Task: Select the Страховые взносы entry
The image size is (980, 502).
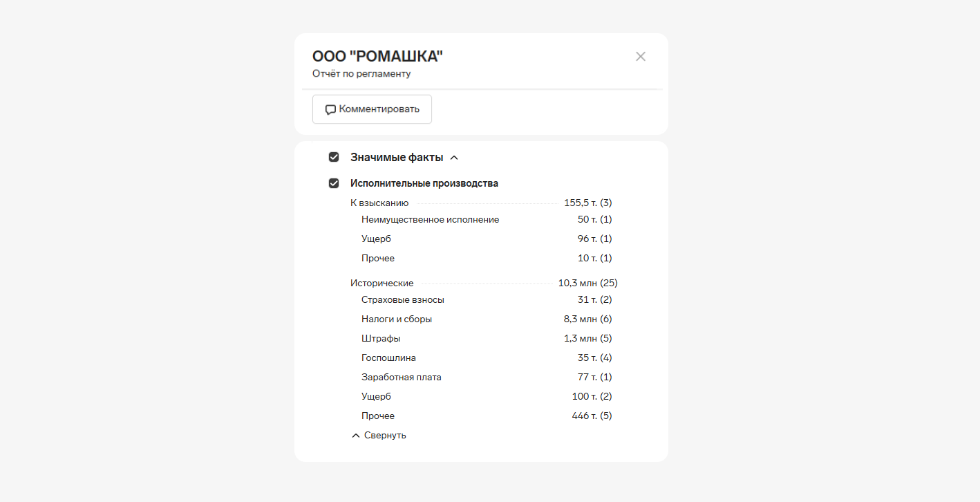Action: pos(402,300)
